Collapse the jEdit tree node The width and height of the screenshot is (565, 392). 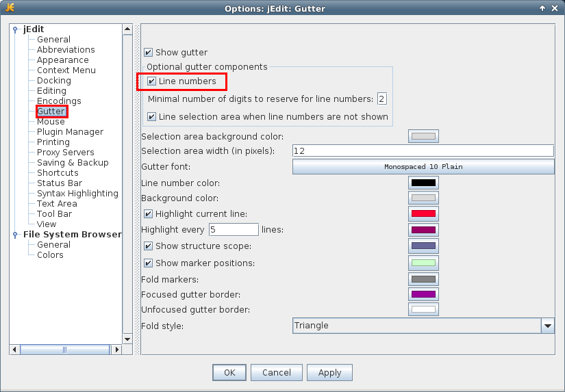click(x=15, y=29)
